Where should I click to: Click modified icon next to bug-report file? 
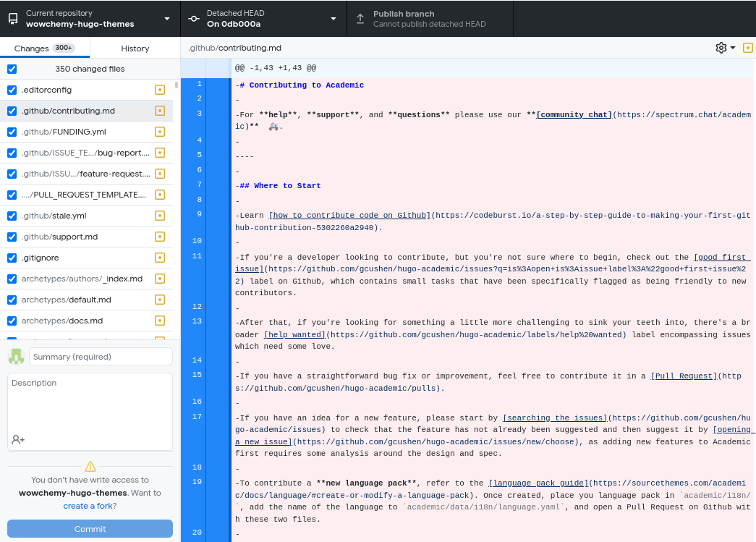[160, 153]
